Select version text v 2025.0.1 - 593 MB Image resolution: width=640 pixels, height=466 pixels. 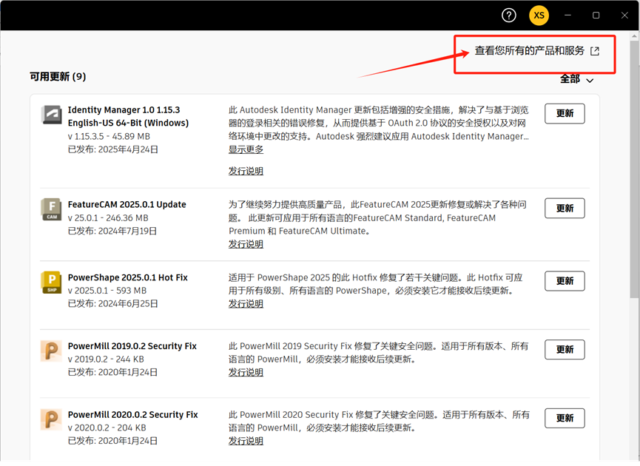107,291
